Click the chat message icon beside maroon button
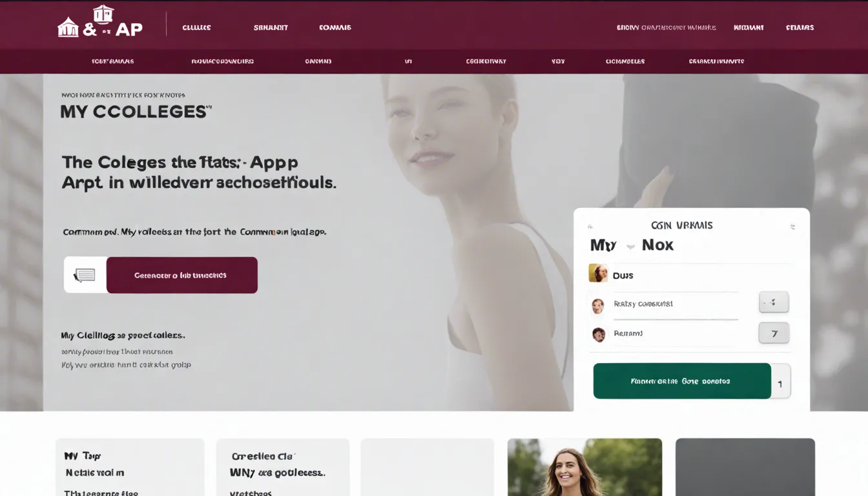Viewport: 868px width, 496px height. [85, 275]
